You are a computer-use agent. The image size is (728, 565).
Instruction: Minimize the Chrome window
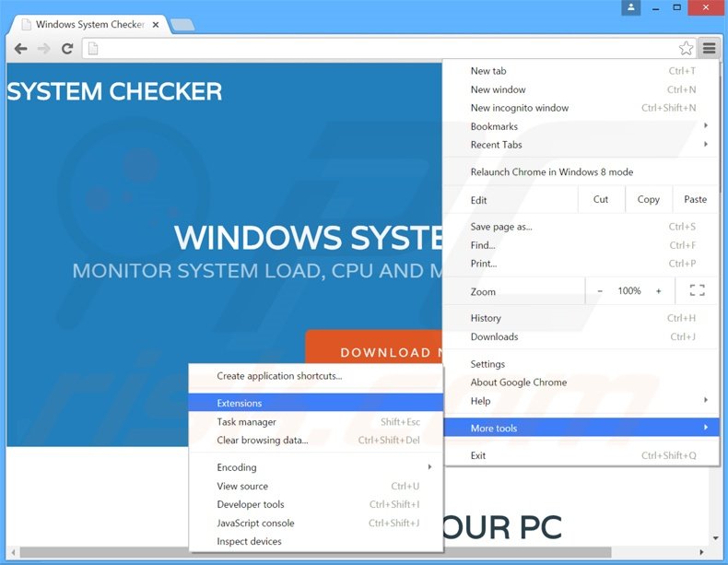(x=655, y=7)
